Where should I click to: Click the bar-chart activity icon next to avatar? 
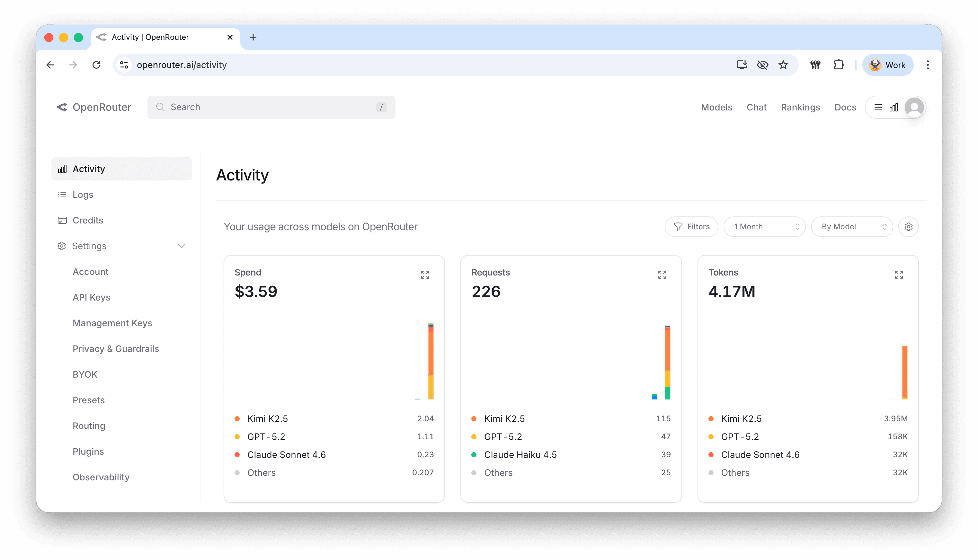(894, 108)
